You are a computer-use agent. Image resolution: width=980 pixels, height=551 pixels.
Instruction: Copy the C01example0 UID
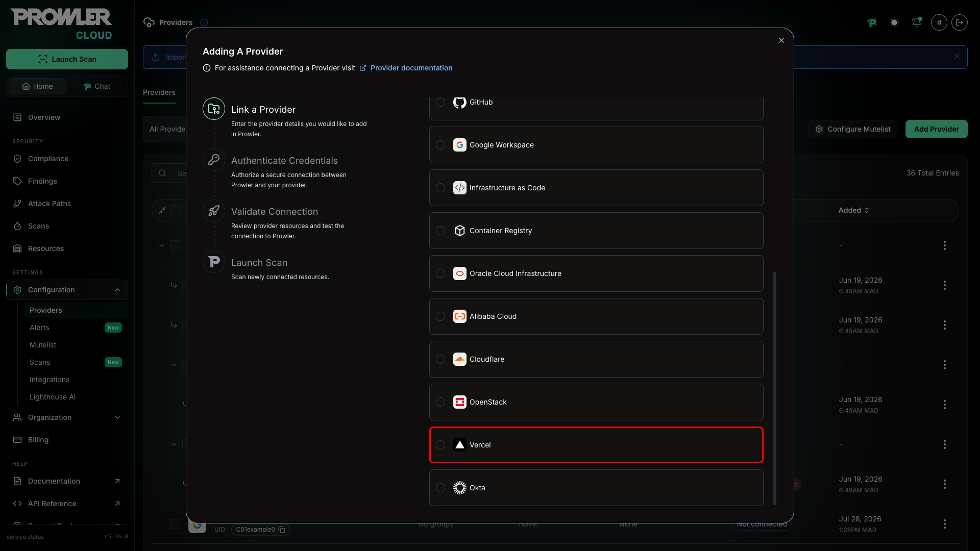click(282, 530)
